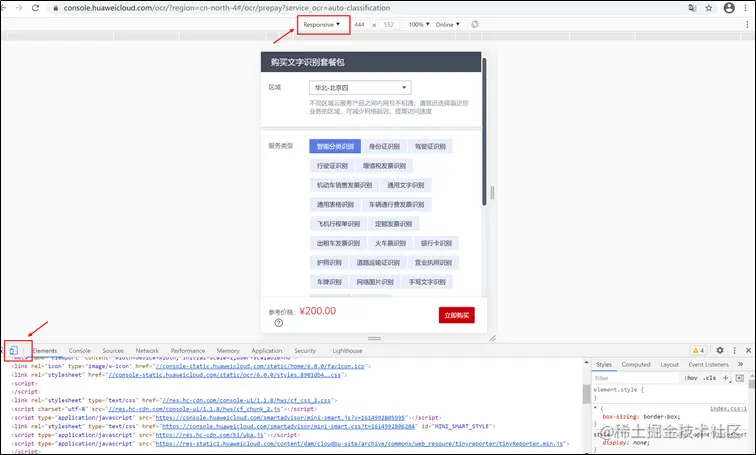Image resolution: width=756 pixels, height=455 pixels.
Task: Choose 银行卡识别 option
Action: click(x=436, y=243)
